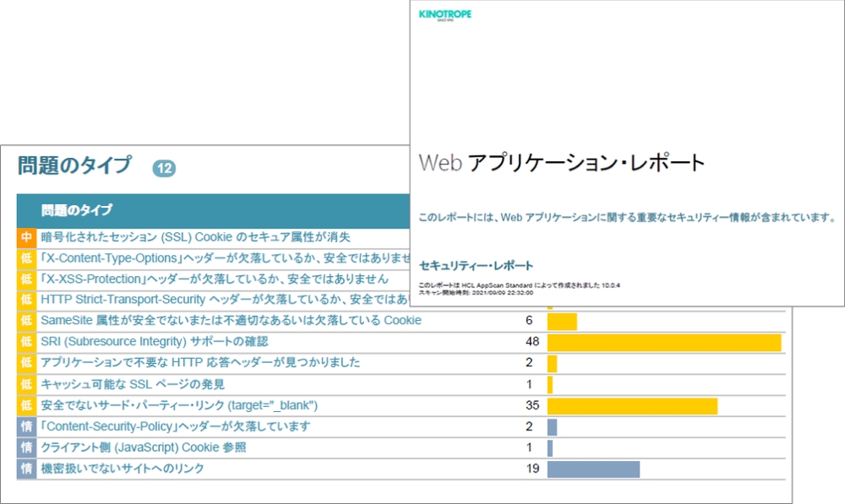Click the orange medium severity badge
Screen dimensions: 845x504
[x=26, y=238]
